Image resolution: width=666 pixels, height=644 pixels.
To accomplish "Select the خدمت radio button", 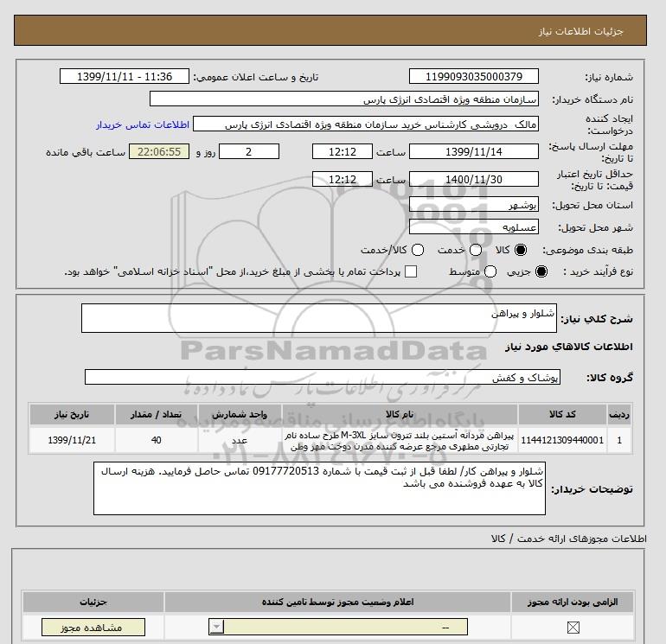I will click(476, 250).
